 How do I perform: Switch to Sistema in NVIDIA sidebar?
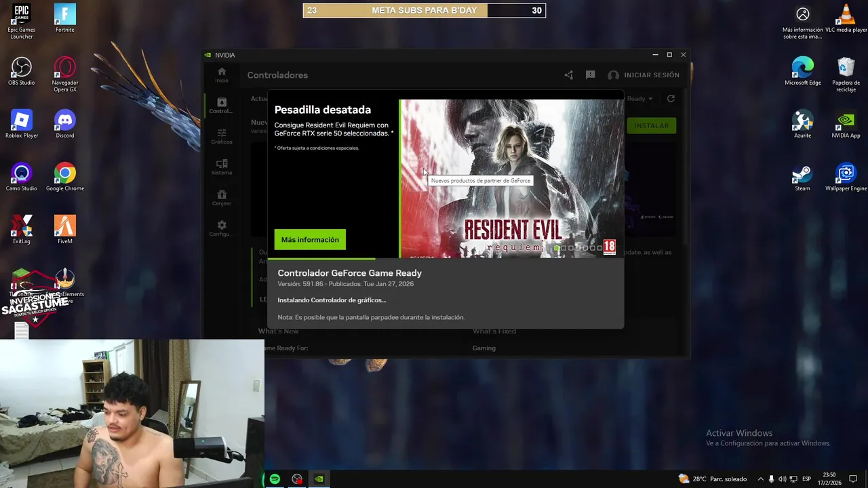tap(222, 167)
